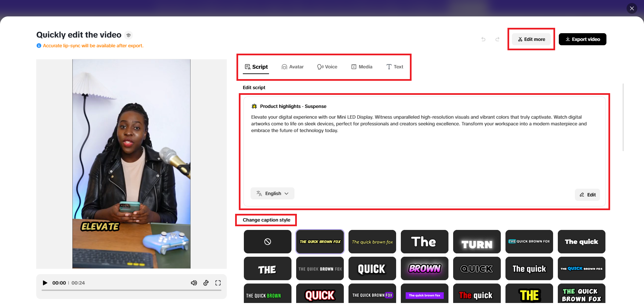Choose the rounded white 'The quick' caption

point(582,242)
